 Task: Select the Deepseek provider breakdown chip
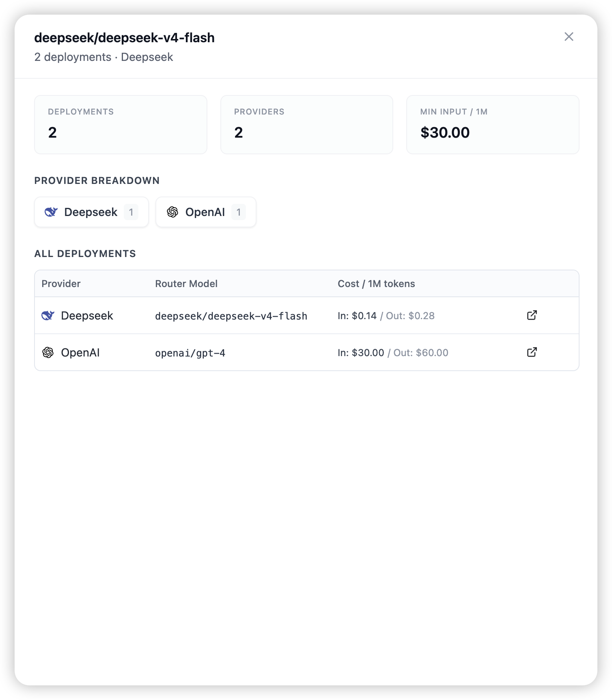91,212
